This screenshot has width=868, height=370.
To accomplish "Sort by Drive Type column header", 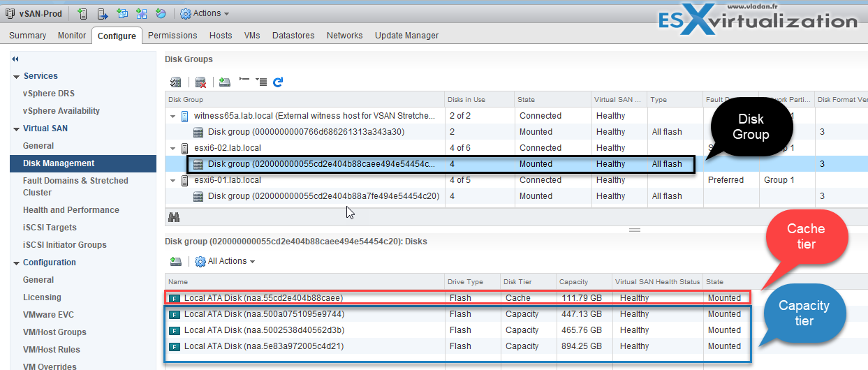I will [x=472, y=282].
